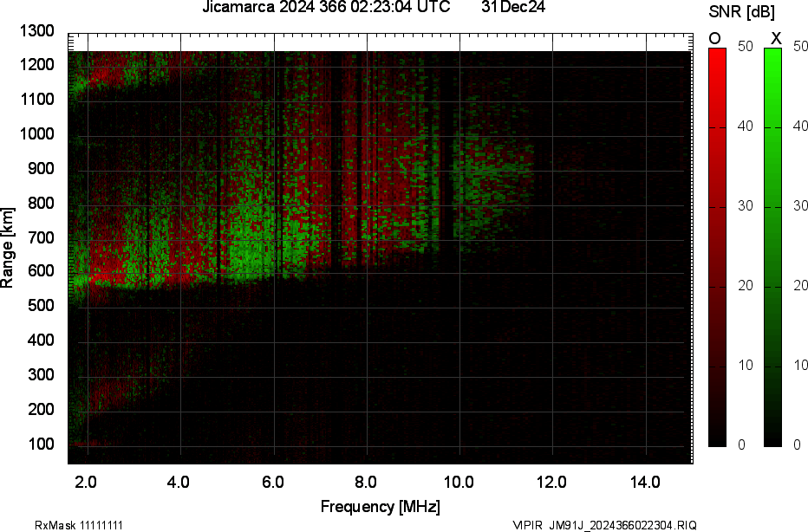The height and width of the screenshot is (532, 808).
Task: Click the 800 range tick label
Action: pyautogui.click(x=41, y=203)
